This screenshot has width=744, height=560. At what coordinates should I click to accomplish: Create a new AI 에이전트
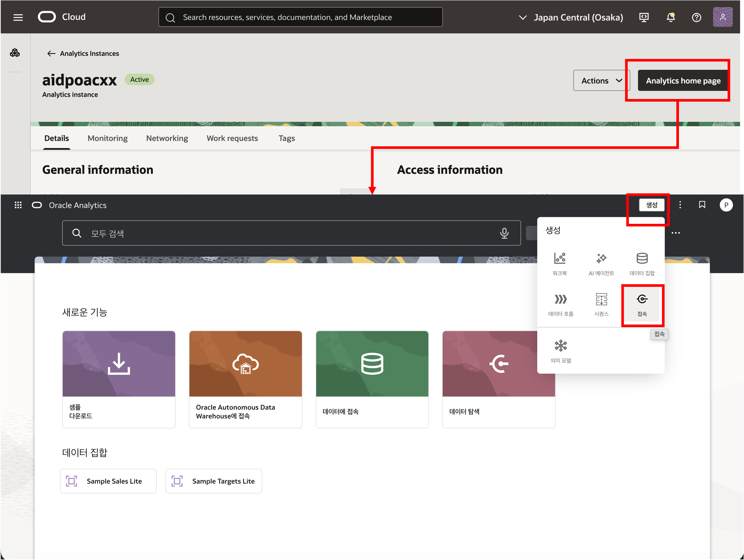601,264
